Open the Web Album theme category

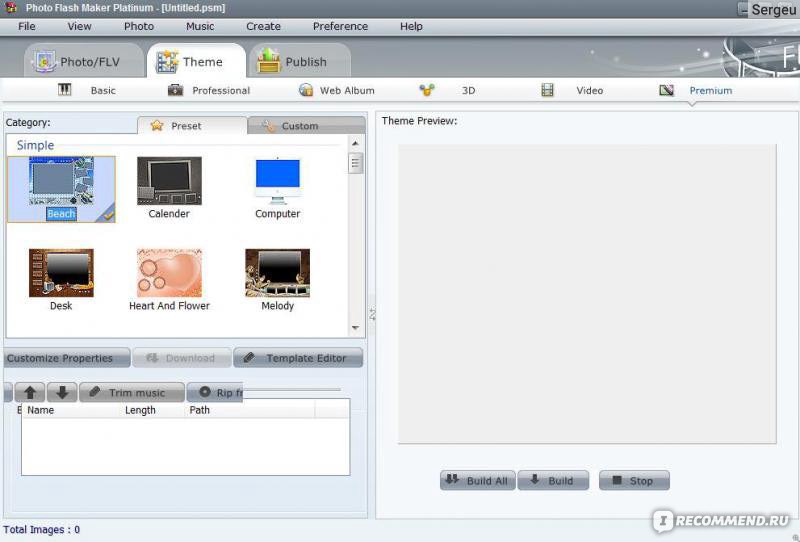click(336, 91)
